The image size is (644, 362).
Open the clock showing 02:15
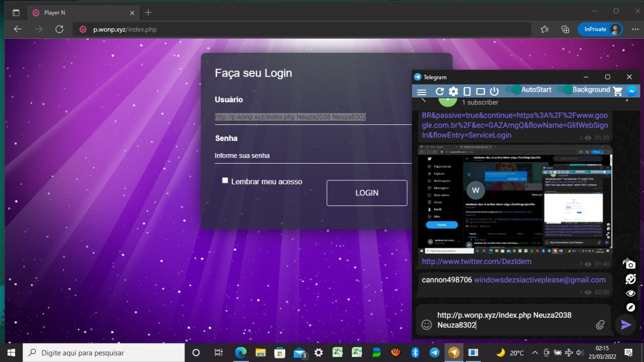tap(603, 352)
